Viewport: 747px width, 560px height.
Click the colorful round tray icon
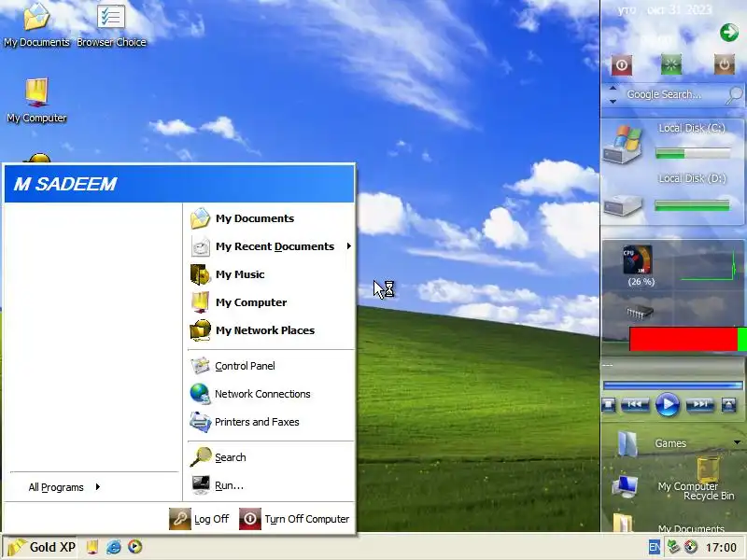point(691,547)
